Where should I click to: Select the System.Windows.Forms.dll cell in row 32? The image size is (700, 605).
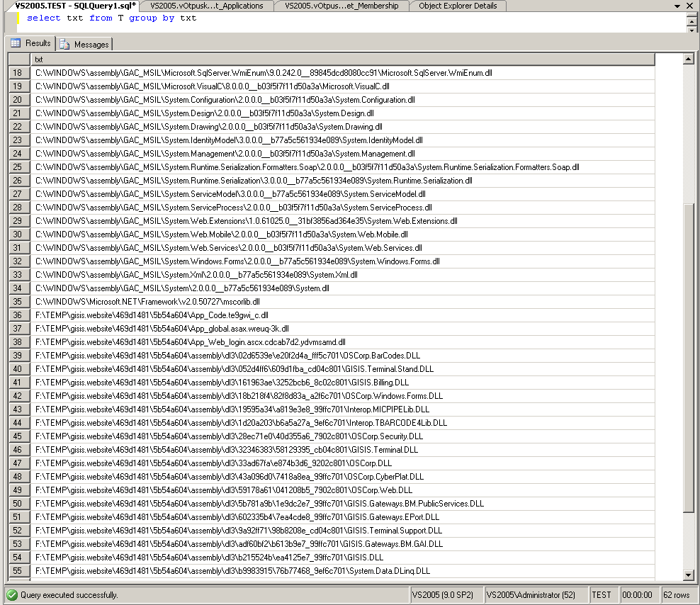tap(342, 261)
